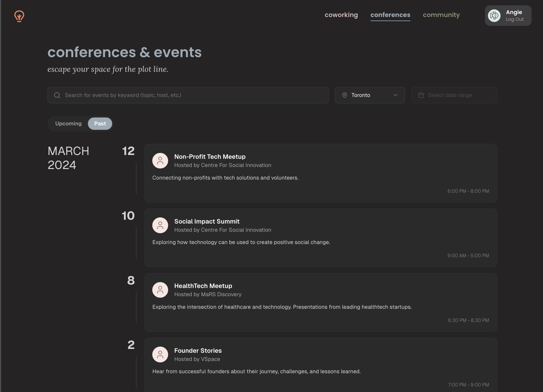Open the conferences nav tab
The image size is (543, 392).
[390, 15]
